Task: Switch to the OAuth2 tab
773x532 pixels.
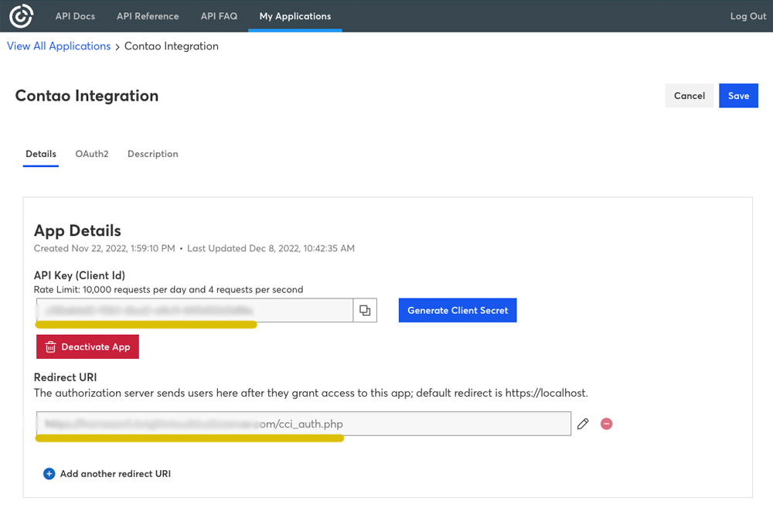Action: click(x=92, y=154)
